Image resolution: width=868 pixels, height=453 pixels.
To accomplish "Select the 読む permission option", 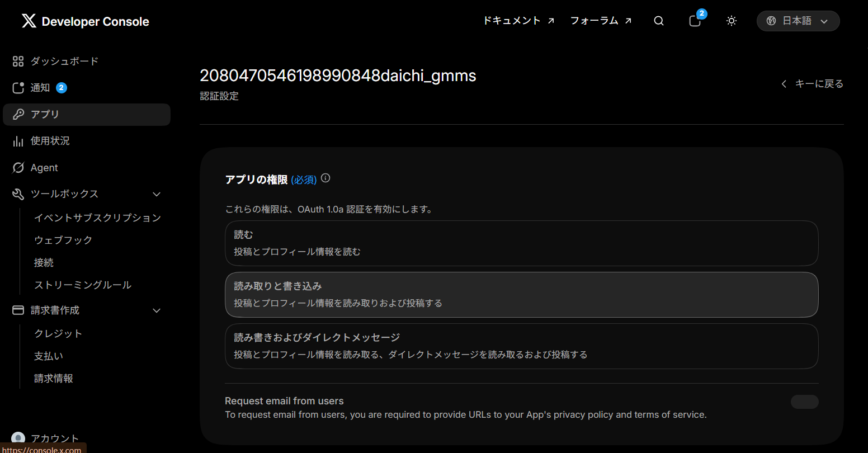I will pyautogui.click(x=521, y=243).
